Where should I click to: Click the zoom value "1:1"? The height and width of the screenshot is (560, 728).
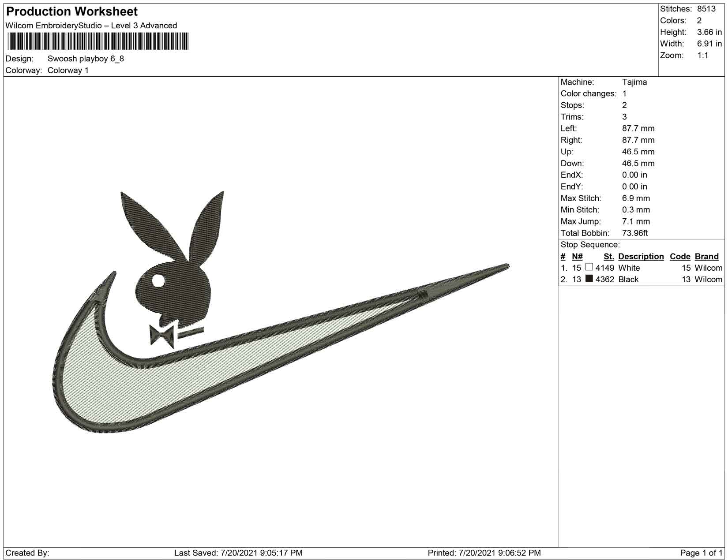(703, 56)
